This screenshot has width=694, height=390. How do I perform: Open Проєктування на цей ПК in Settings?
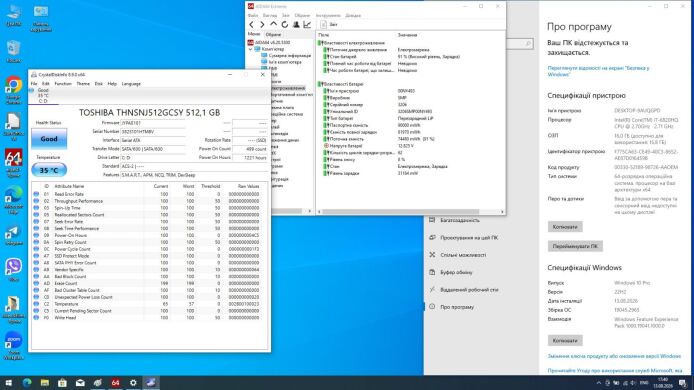tap(469, 238)
